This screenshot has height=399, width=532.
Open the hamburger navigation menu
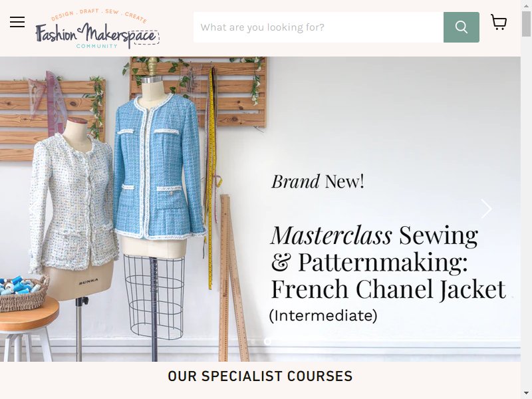[17, 22]
